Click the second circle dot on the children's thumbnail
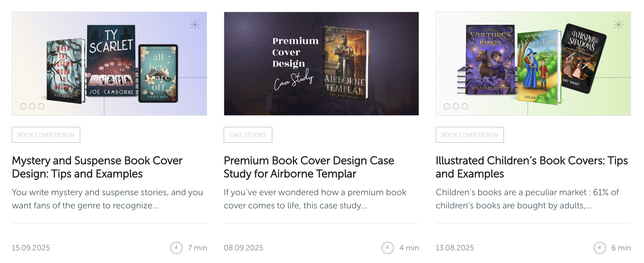The width and height of the screenshot is (644, 263). pyautogui.click(x=456, y=106)
